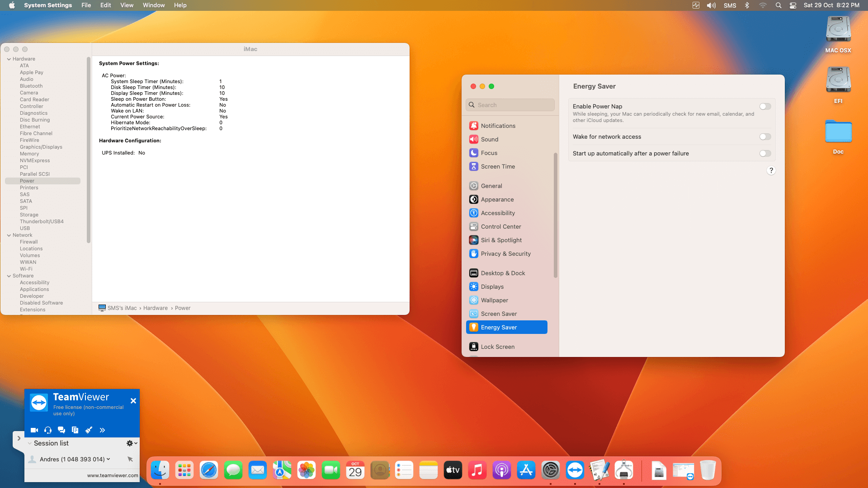Select Energy Saver in settings sidebar
868x488 pixels.
point(506,327)
